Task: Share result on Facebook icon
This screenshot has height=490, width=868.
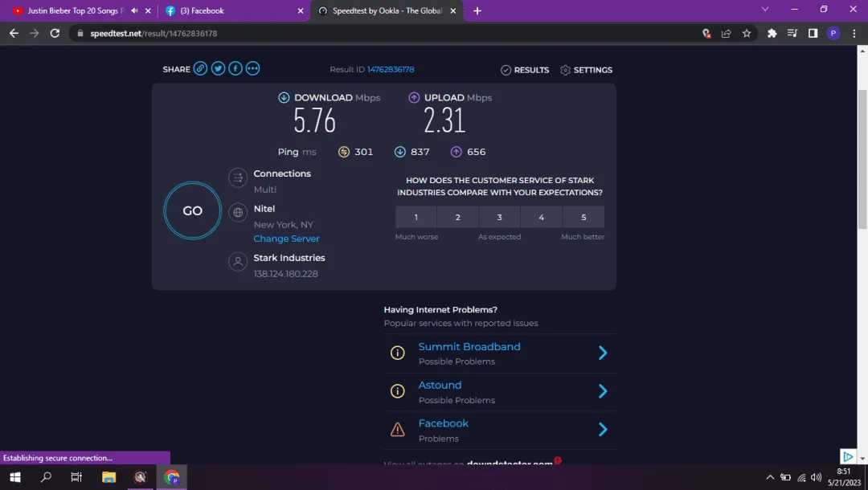Action: 235,68
